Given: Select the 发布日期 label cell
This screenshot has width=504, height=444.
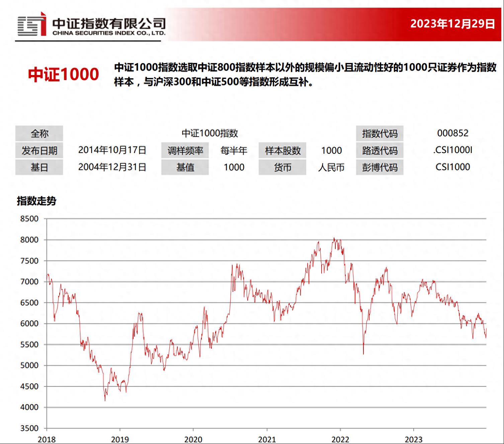Looking at the screenshot, I should [x=39, y=151].
